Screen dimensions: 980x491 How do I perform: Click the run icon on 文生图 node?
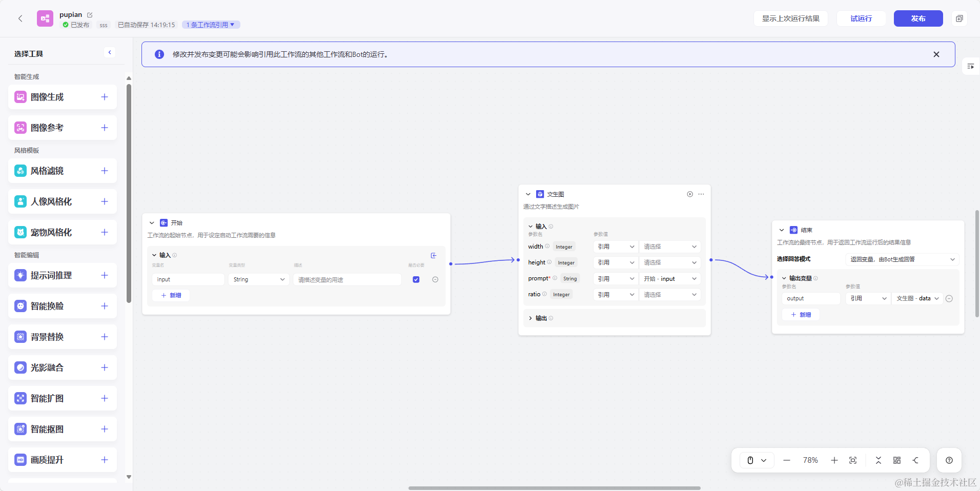point(690,194)
